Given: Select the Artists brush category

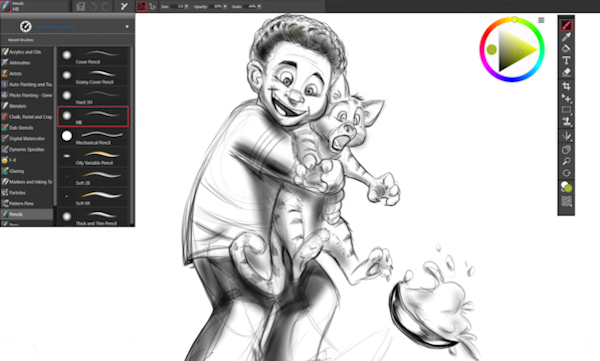Looking at the screenshot, I should (27, 74).
